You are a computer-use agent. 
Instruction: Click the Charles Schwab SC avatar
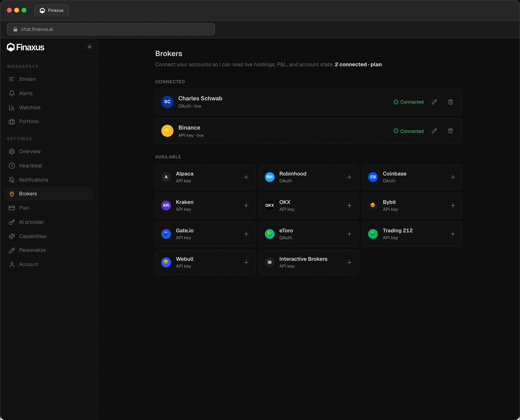coord(167,102)
